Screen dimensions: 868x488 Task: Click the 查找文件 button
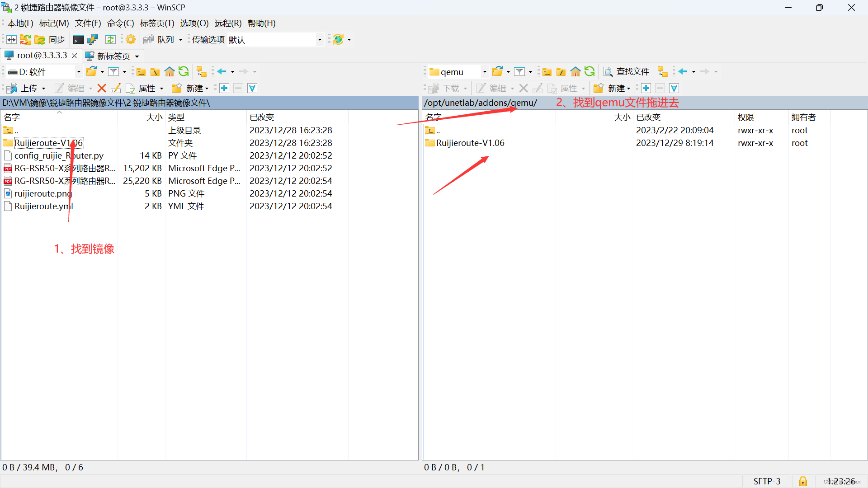pyautogui.click(x=627, y=71)
